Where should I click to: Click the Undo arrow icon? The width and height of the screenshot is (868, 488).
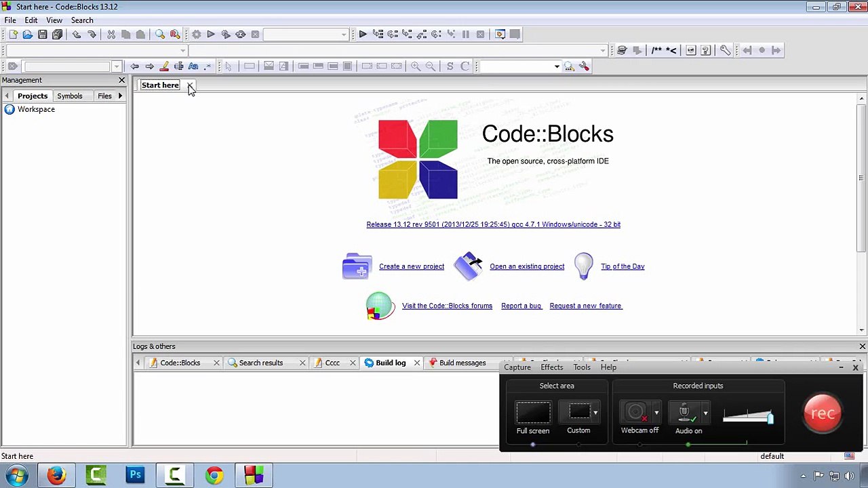pos(77,35)
